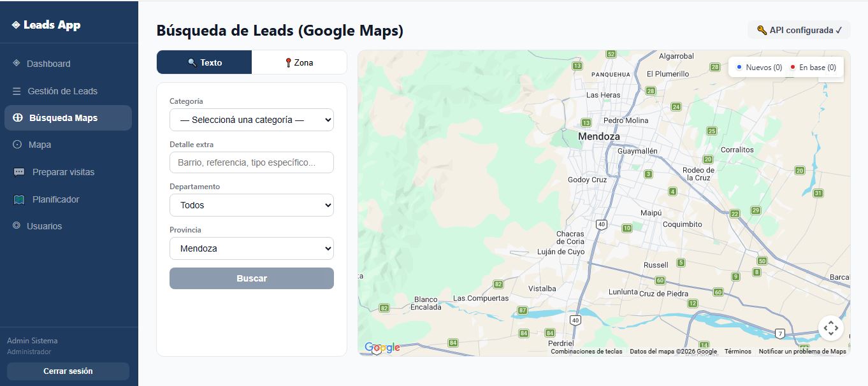Screen dimensions: 868x386
Task: Open the Categoría dropdown
Action: click(251, 119)
